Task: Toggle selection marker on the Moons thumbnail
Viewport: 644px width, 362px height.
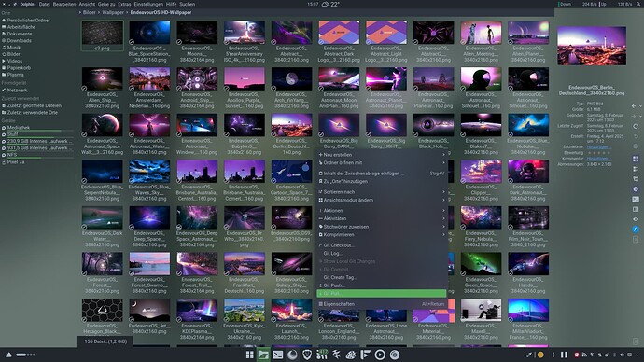Action: click(179, 42)
